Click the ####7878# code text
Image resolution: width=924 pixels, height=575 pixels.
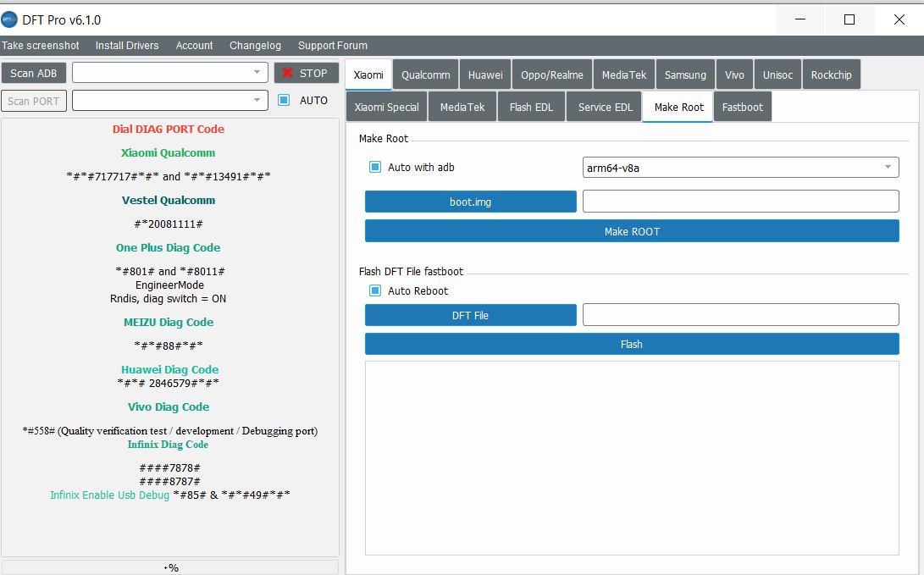click(x=169, y=467)
